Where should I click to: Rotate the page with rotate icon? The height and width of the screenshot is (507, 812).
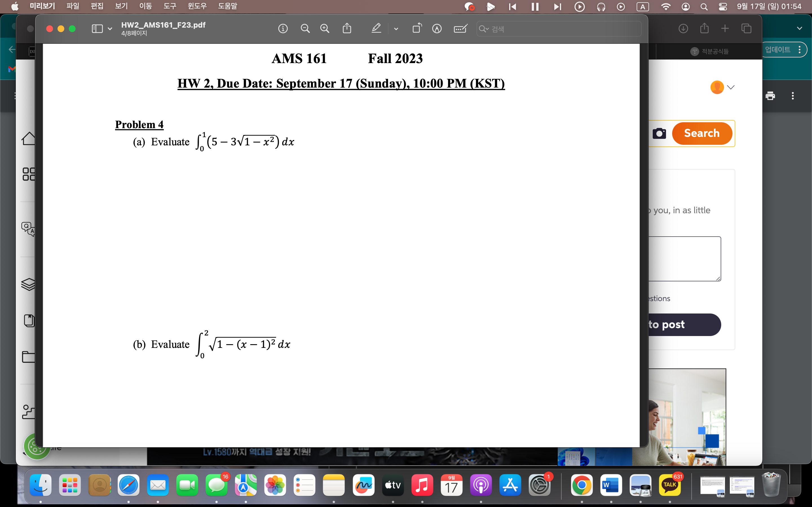tap(417, 29)
